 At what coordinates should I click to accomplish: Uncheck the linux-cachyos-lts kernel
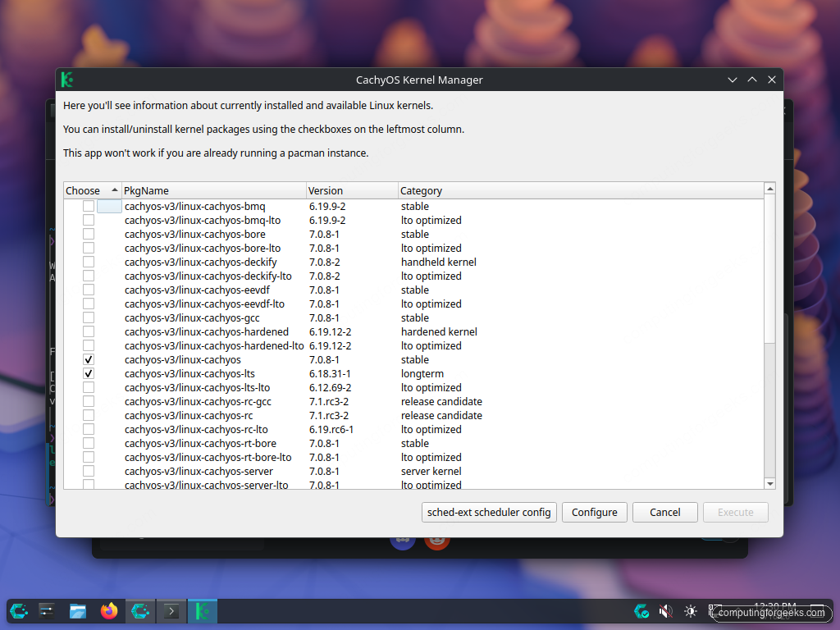coord(89,373)
